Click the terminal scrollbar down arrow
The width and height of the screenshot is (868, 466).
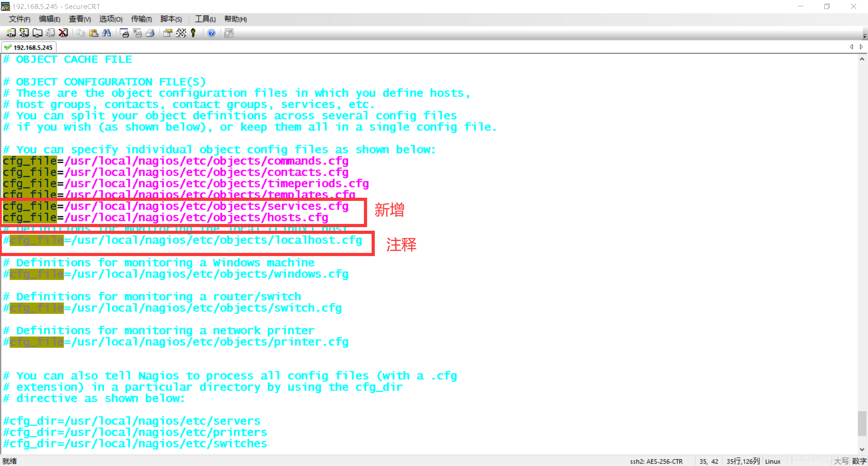coord(862,449)
